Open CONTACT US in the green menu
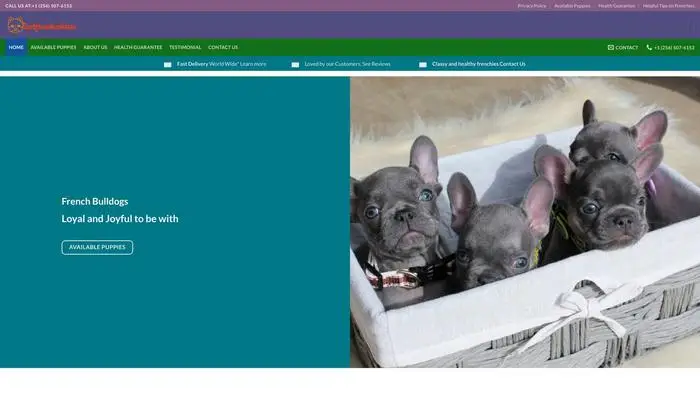700x394 pixels. pos(223,47)
